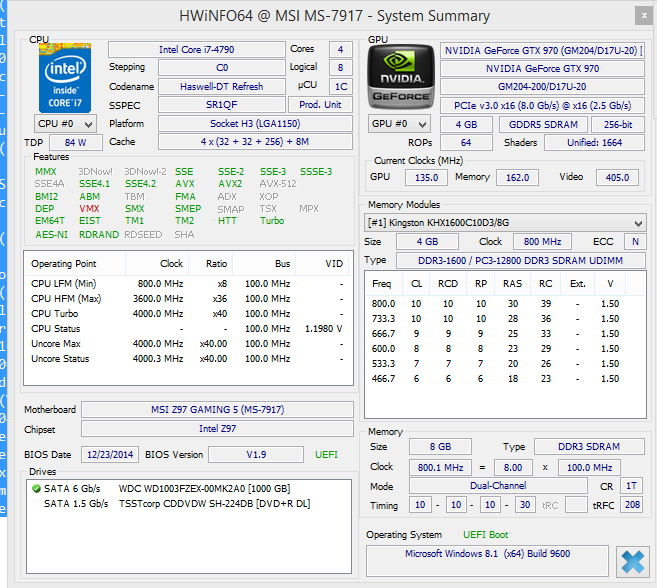Click the NVIDIA GeForce logo
The image size is (657, 588).
[401, 77]
